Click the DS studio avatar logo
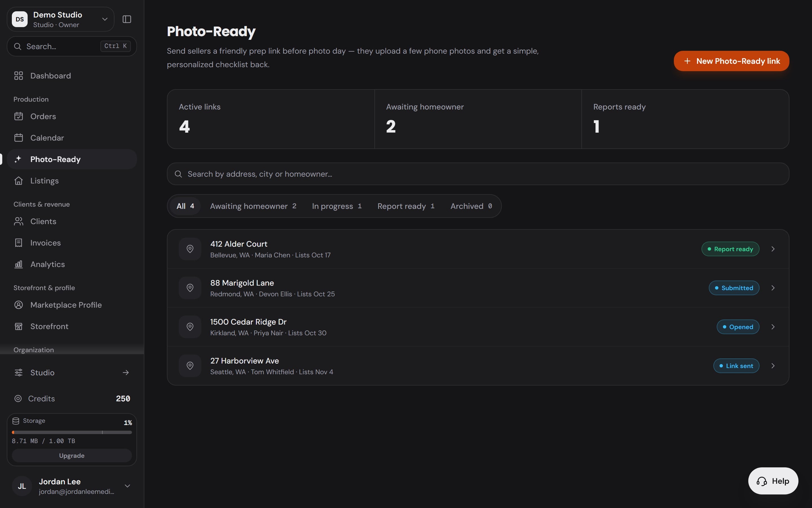This screenshot has width=812, height=508. [x=20, y=19]
